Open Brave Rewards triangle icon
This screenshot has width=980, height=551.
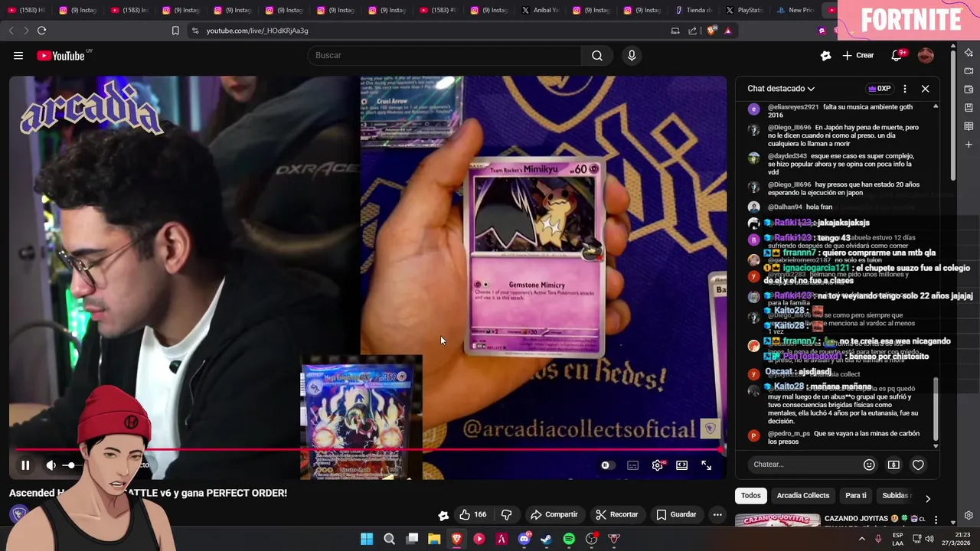tap(727, 31)
